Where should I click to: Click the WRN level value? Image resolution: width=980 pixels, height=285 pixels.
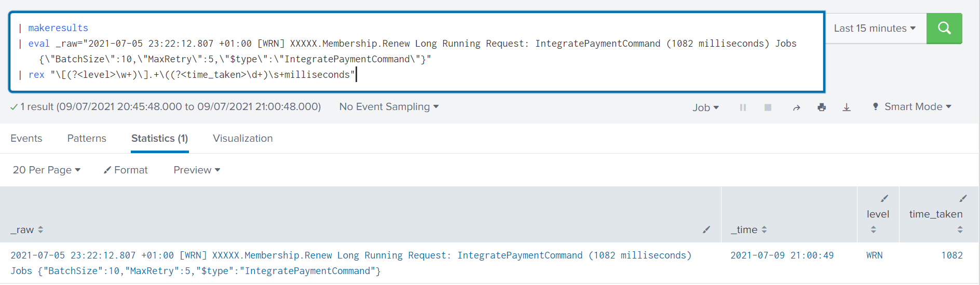pos(875,255)
